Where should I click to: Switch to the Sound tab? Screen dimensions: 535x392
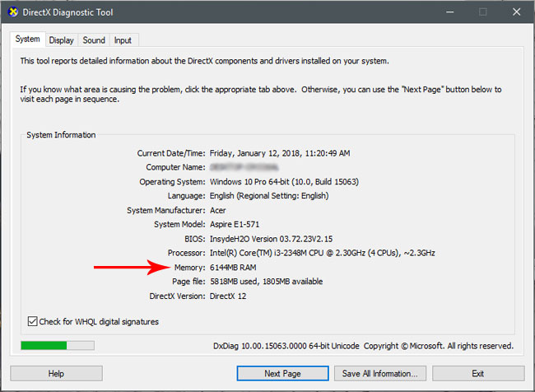point(94,40)
